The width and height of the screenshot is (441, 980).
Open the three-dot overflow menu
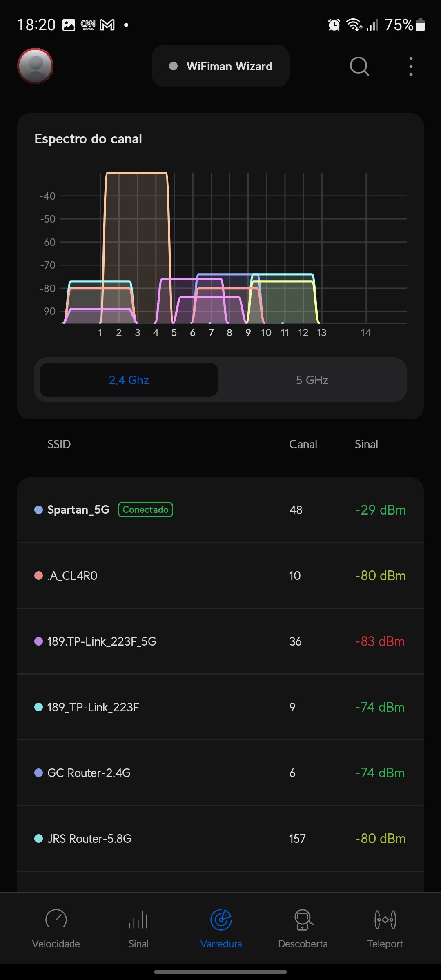(x=410, y=66)
